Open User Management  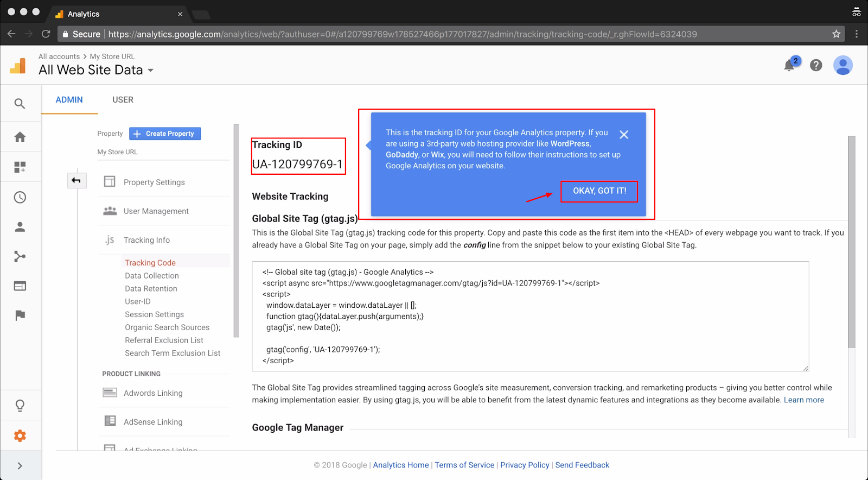point(156,211)
